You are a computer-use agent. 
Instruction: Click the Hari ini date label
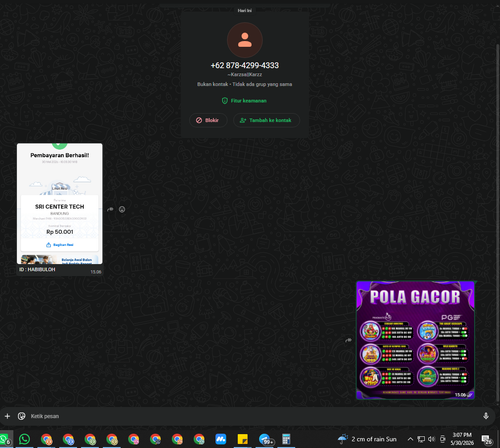pyautogui.click(x=245, y=11)
